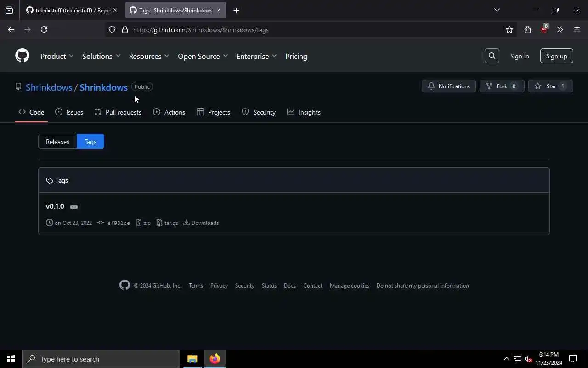Click the Firefox taskbar icon
Image resolution: width=588 pixels, height=368 pixels.
click(x=215, y=359)
